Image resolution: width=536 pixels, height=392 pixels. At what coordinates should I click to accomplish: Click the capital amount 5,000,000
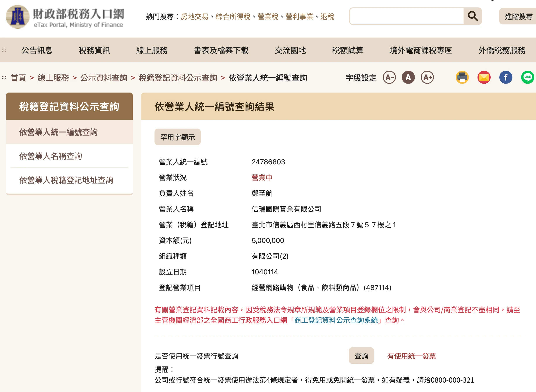pyautogui.click(x=268, y=240)
